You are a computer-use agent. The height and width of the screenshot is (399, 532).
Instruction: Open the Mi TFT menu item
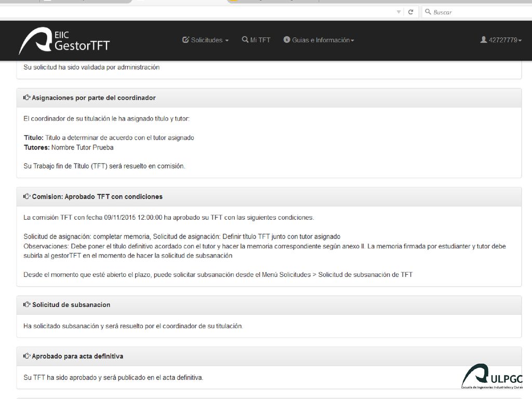pyautogui.click(x=256, y=40)
